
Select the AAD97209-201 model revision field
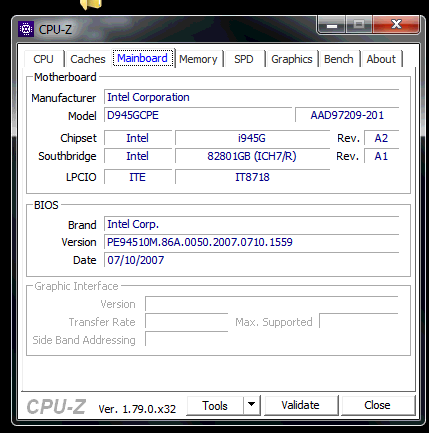tap(347, 115)
